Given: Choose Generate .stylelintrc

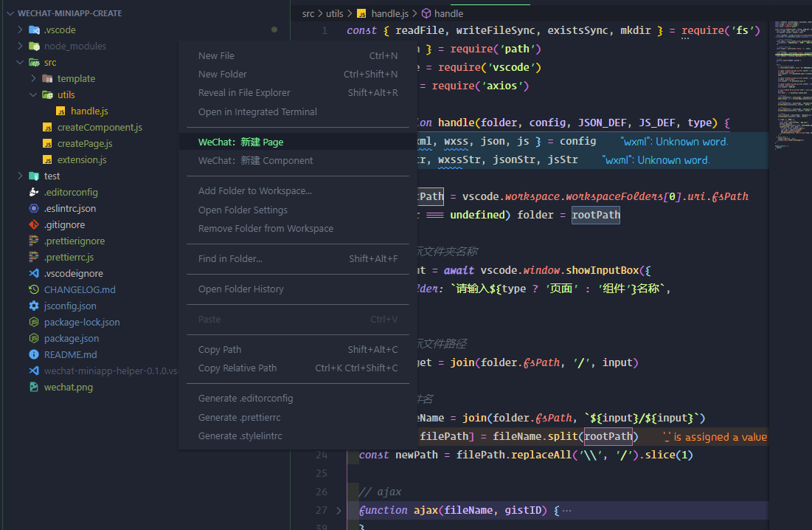Looking at the screenshot, I should tap(298, 436).
